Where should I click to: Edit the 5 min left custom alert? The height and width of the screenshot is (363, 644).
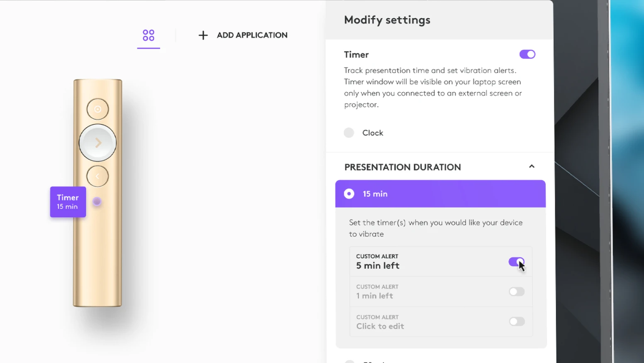pos(378,266)
